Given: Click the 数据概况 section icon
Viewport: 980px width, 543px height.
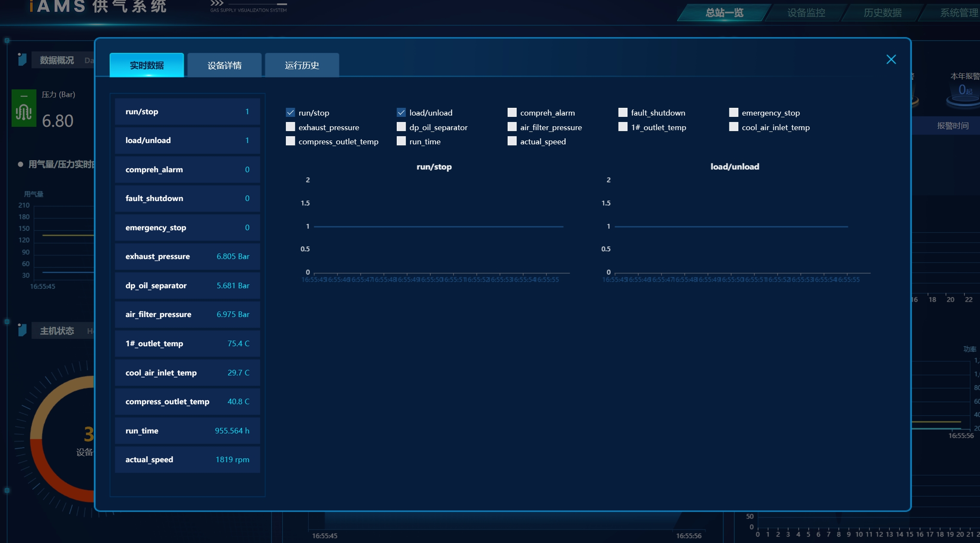Looking at the screenshot, I should coord(22,59).
